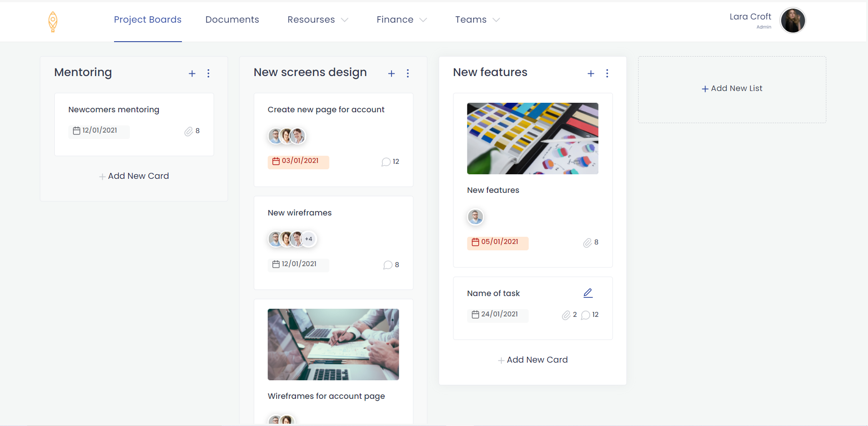
Task: Open Mentoring list three-dot menu
Action: pos(208,73)
